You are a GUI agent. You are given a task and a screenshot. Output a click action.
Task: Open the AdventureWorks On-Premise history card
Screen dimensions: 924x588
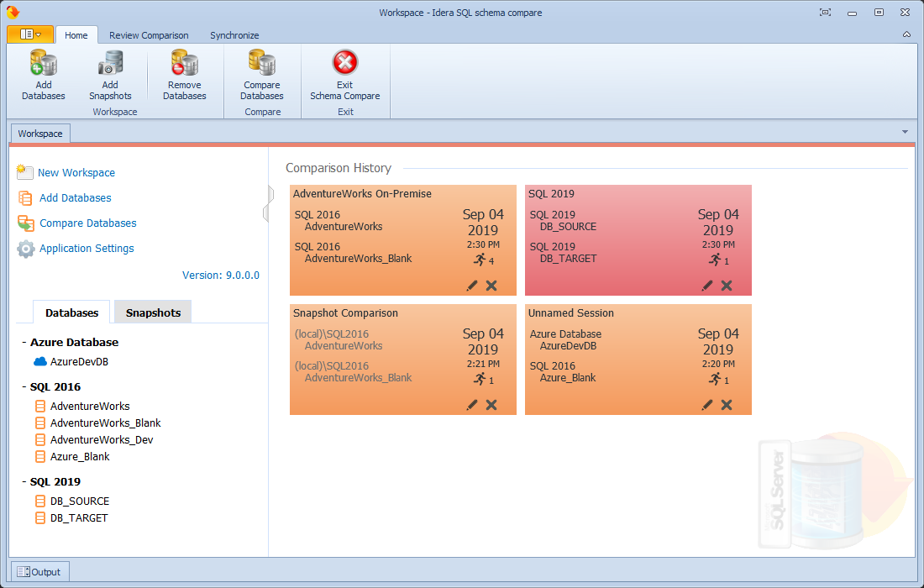[403, 239]
